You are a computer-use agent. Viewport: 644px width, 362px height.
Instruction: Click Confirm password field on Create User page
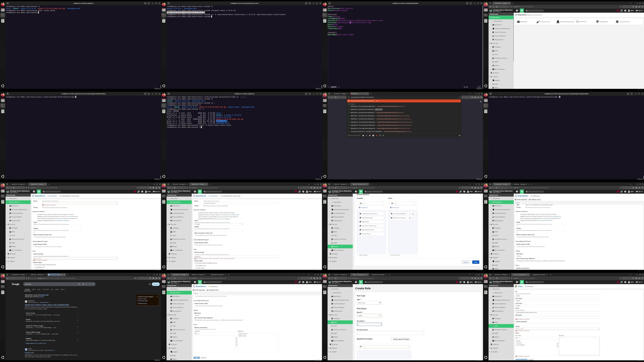coord(557,324)
